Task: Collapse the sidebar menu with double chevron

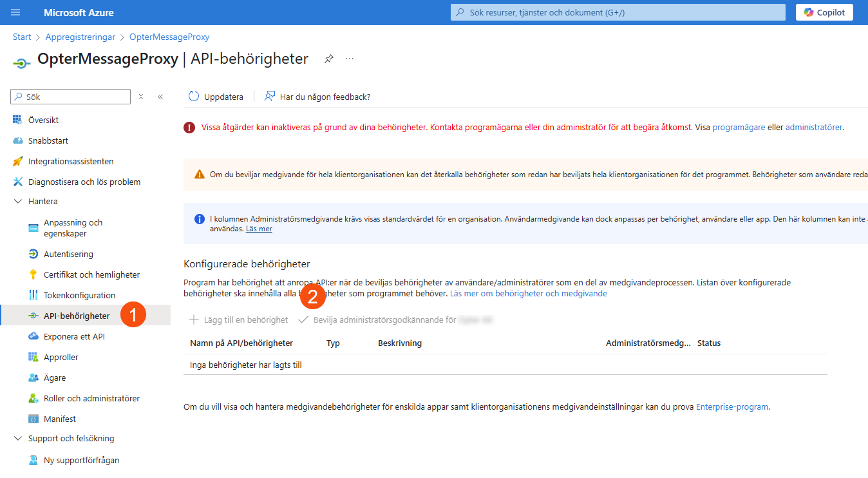Action: point(160,97)
